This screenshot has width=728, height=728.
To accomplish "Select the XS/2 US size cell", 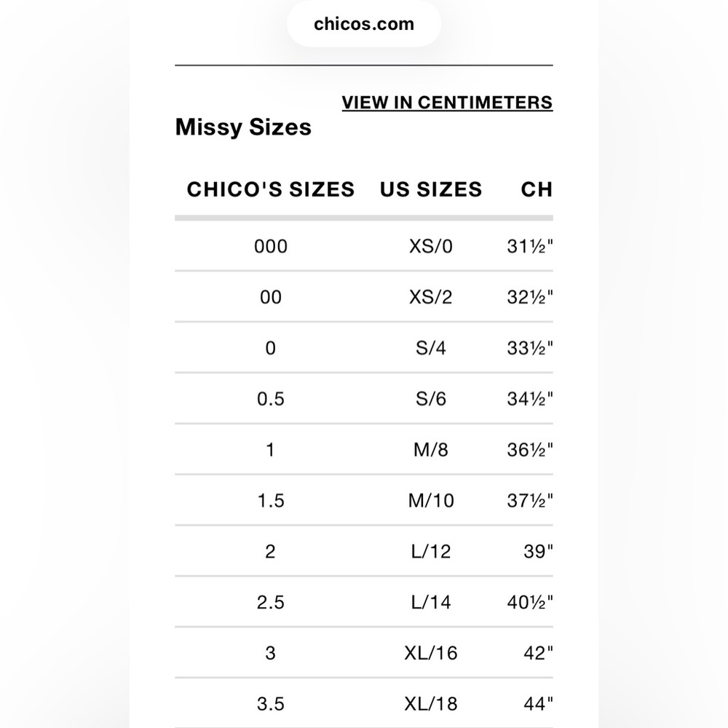I will (431, 297).
